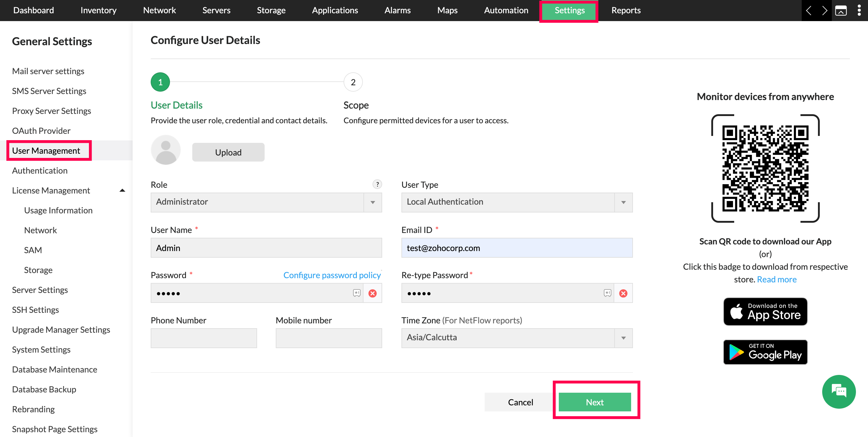The image size is (868, 437).
Task: Open the Automation tab
Action: pyautogui.click(x=506, y=10)
